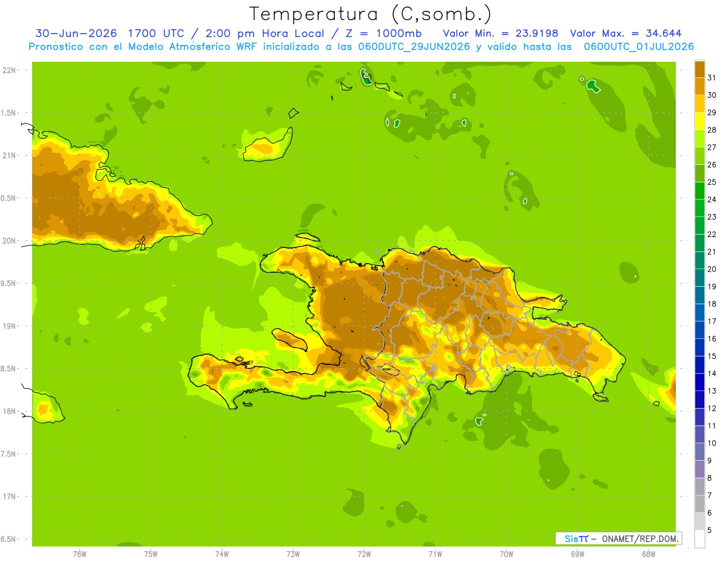Click the colorbar value "9"

[x=710, y=461]
